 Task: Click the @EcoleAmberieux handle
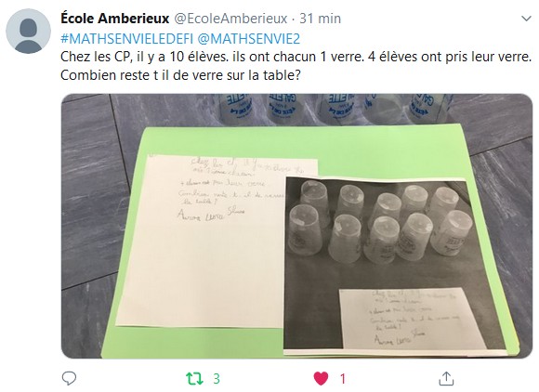click(230, 19)
